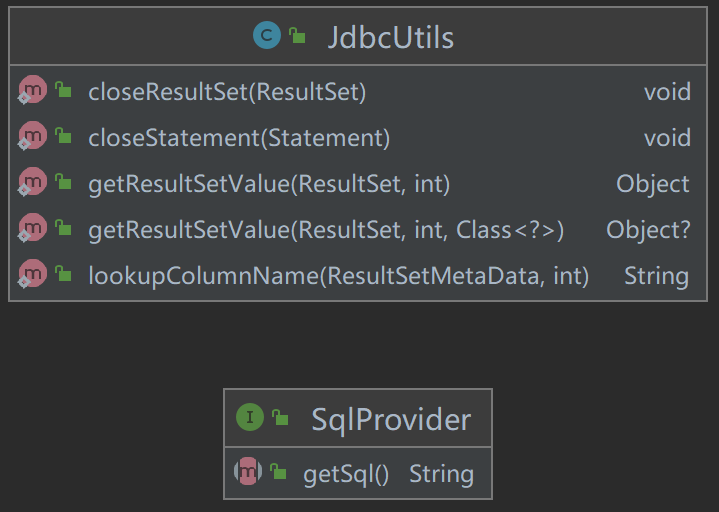Select closeResultSet(ResultSet) method name

pyautogui.click(x=227, y=92)
